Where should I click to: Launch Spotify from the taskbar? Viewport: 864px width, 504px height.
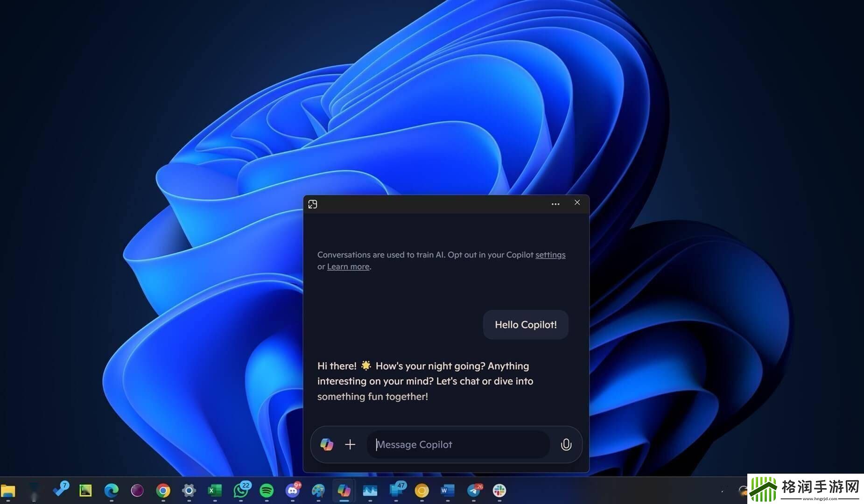click(267, 491)
